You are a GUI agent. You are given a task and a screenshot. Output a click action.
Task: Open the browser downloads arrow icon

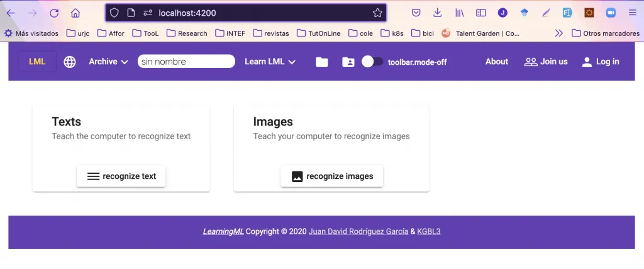[x=437, y=13]
